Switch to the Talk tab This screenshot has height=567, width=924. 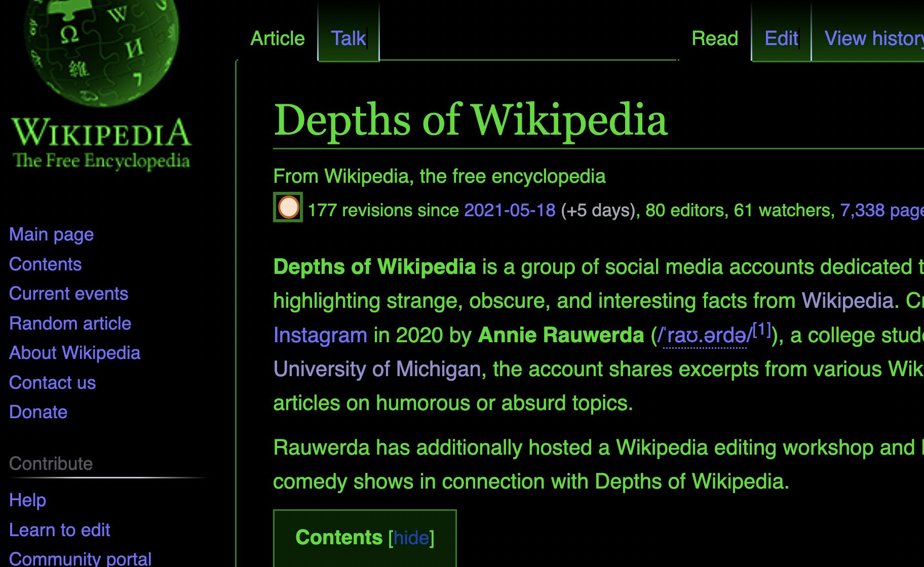coord(349,38)
